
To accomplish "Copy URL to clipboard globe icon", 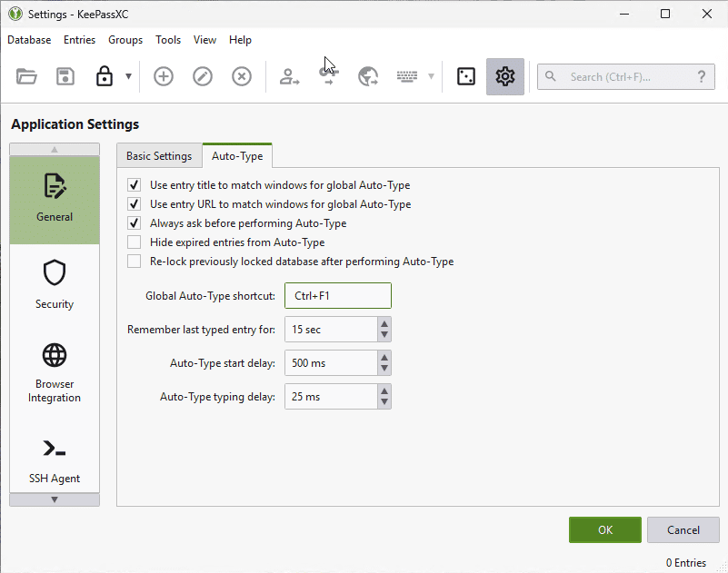I will 368,76.
